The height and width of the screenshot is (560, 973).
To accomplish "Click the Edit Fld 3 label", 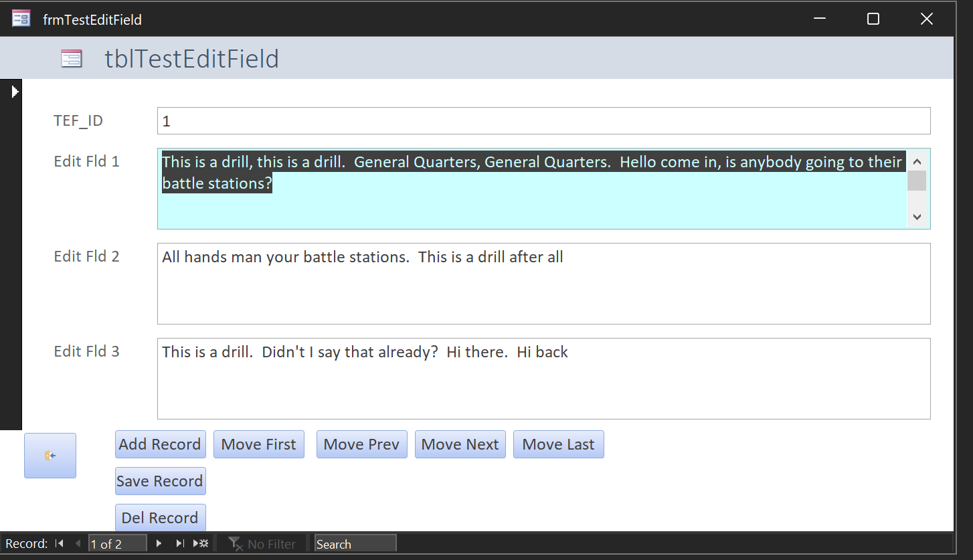I will point(87,351).
